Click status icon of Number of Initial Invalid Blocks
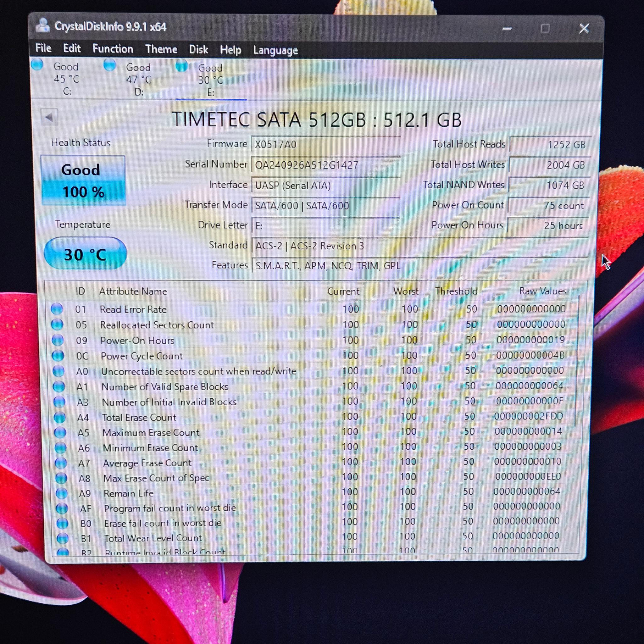This screenshot has width=644, height=644. tap(59, 402)
